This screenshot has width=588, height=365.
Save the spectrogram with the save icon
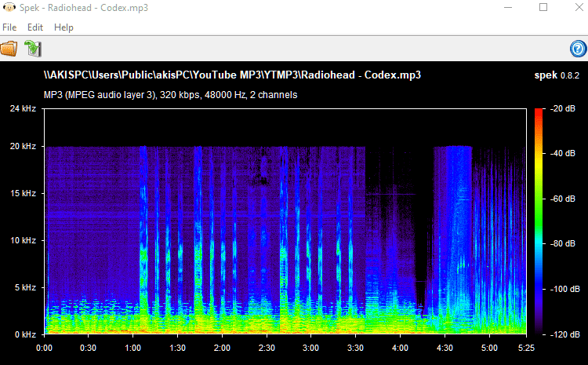(33, 49)
